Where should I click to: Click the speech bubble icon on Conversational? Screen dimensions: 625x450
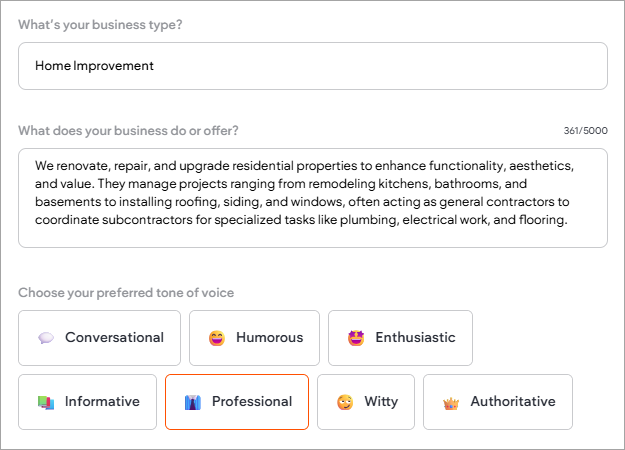tap(46, 338)
